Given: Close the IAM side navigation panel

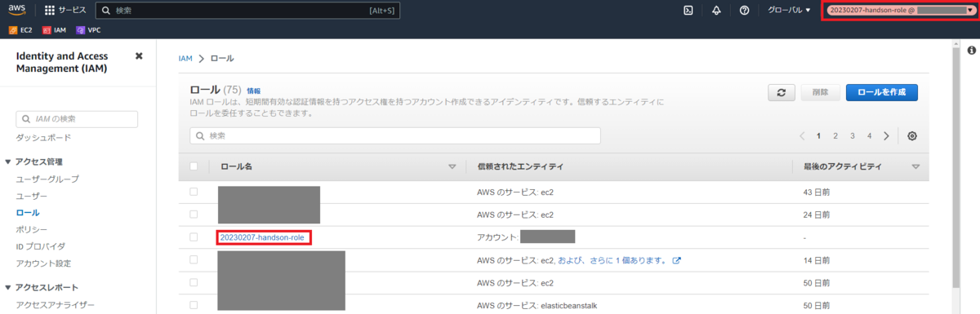Looking at the screenshot, I should pos(139,56).
